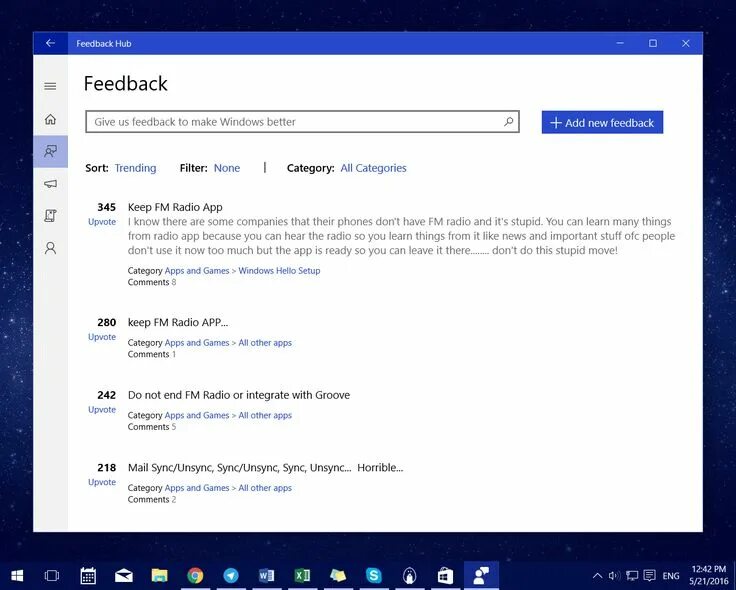
Task: Open the hamburger navigation menu
Action: click(x=50, y=86)
